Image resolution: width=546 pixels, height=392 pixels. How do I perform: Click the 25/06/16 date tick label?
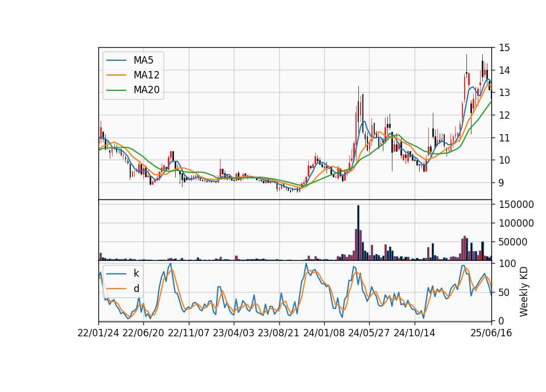pyautogui.click(x=491, y=333)
